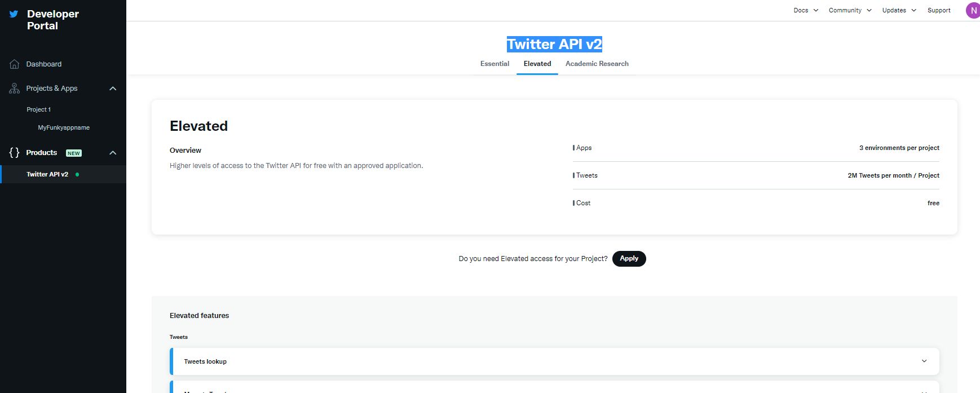Open the Docs dropdown menu

pos(806,10)
